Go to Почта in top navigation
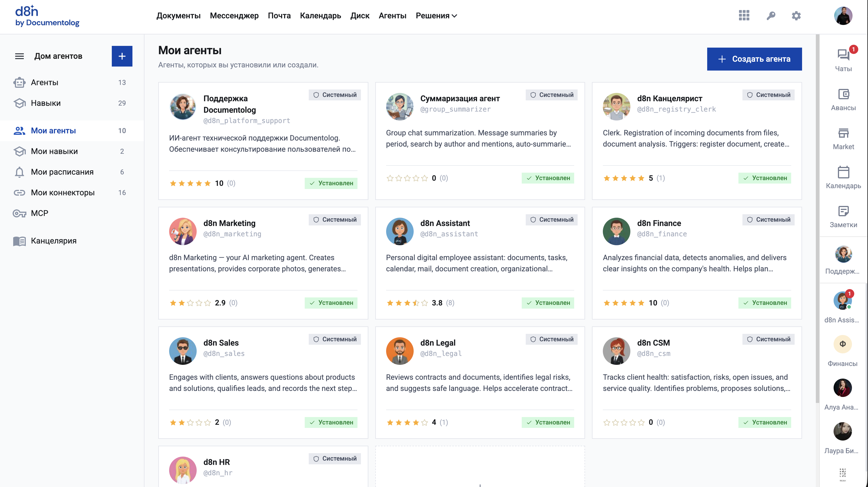Viewport: 868px width, 487px height. (x=279, y=15)
